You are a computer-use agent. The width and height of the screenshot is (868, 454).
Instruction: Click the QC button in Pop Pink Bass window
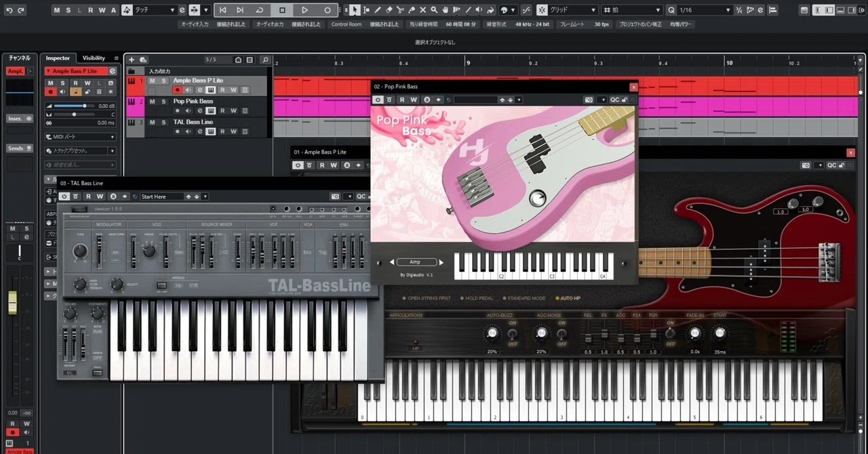coord(614,100)
